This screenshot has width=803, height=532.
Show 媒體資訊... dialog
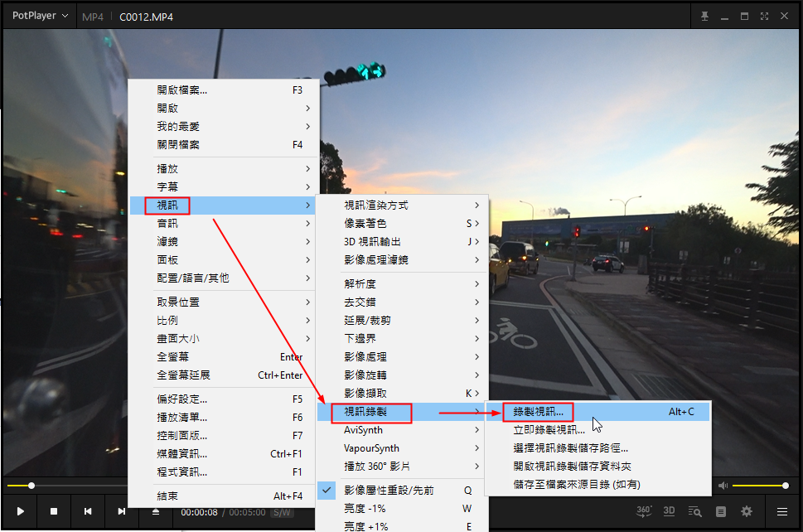pos(224,454)
